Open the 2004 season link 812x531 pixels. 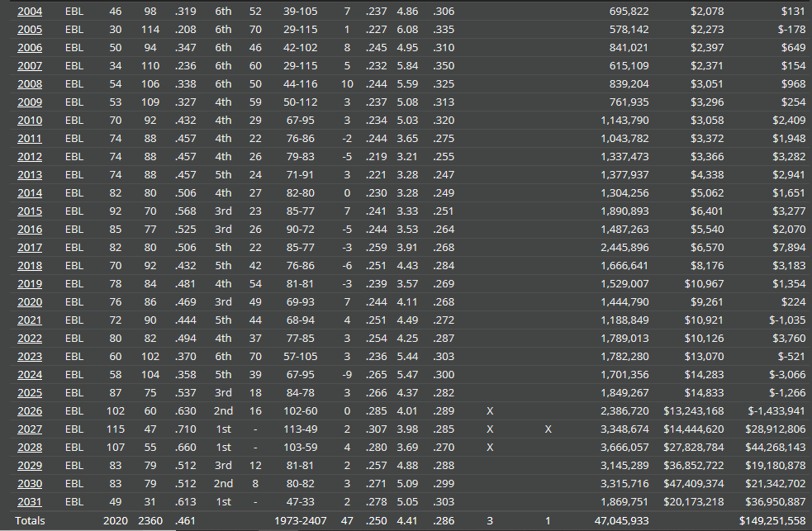tap(30, 11)
